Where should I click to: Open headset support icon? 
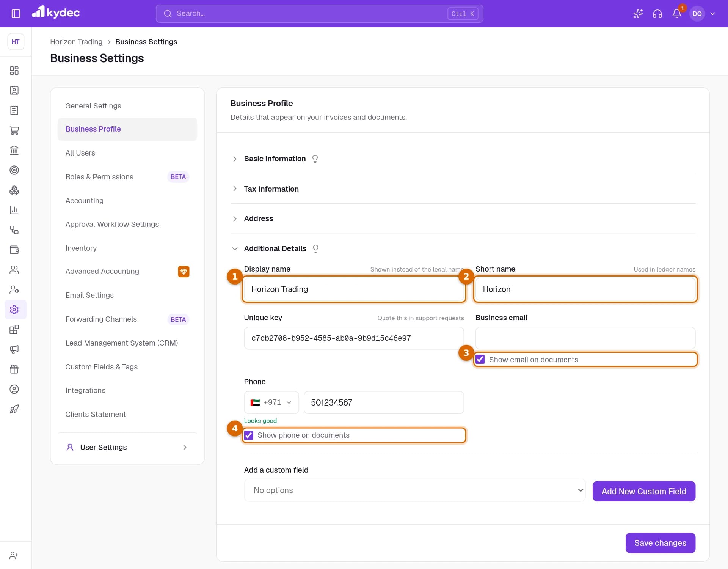click(x=657, y=14)
